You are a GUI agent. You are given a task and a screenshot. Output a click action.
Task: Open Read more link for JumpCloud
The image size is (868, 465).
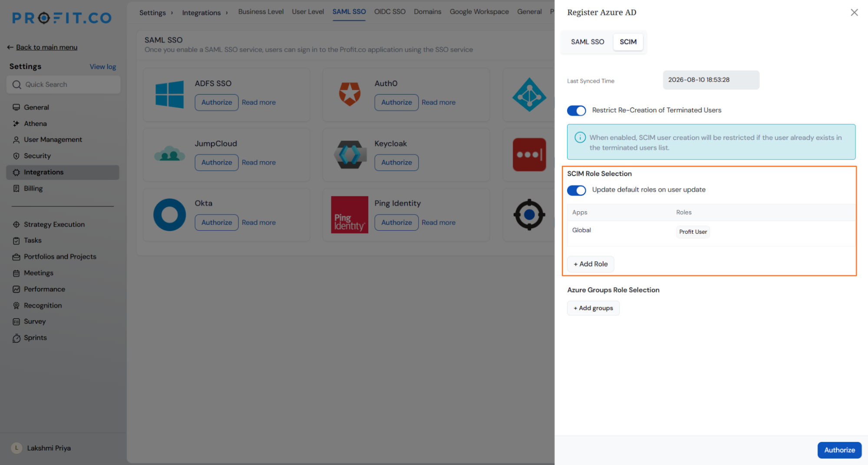(x=259, y=163)
